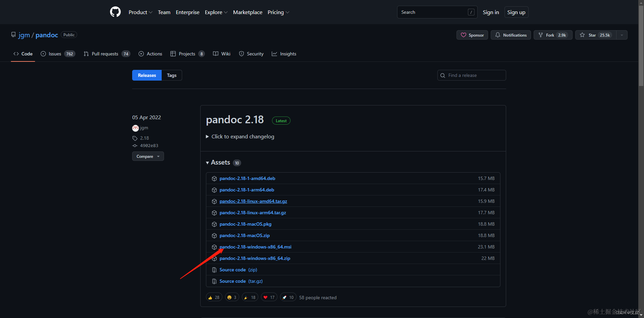Click the Find a release input field

[x=472, y=75]
